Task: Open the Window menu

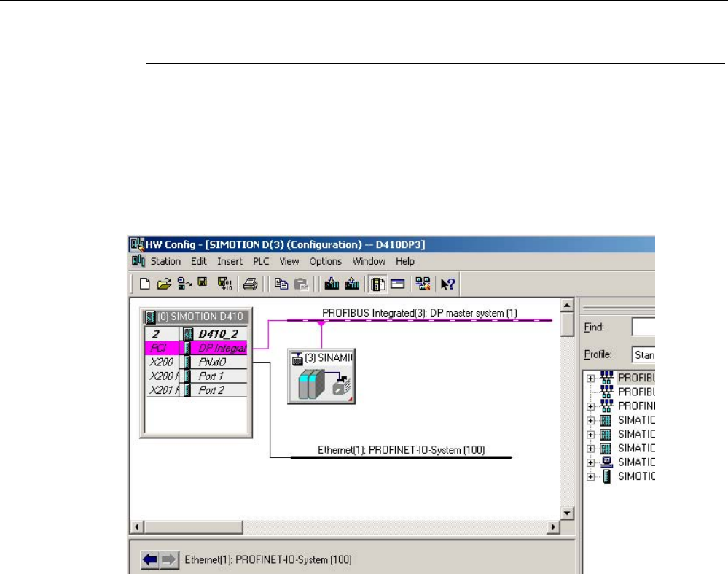Action: [x=369, y=262]
